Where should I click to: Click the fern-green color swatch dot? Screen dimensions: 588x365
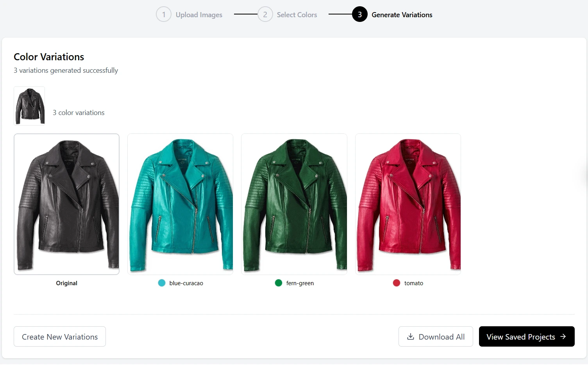[279, 283]
